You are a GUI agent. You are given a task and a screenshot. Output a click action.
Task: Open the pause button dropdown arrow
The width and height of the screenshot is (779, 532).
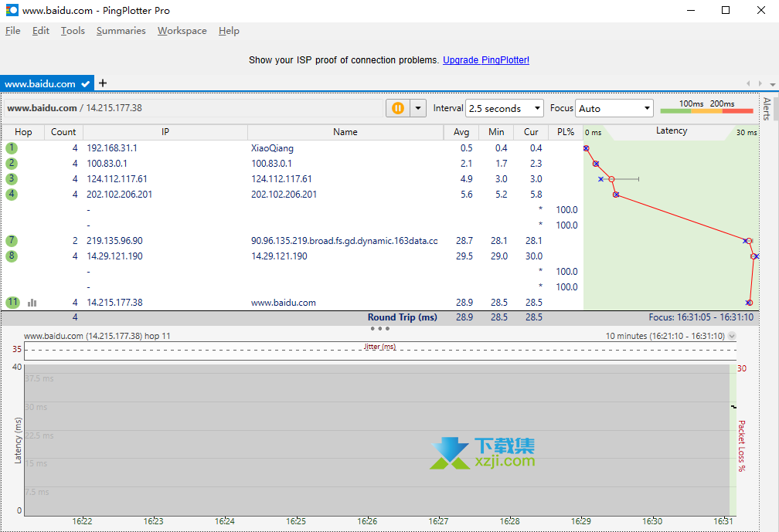pyautogui.click(x=418, y=108)
